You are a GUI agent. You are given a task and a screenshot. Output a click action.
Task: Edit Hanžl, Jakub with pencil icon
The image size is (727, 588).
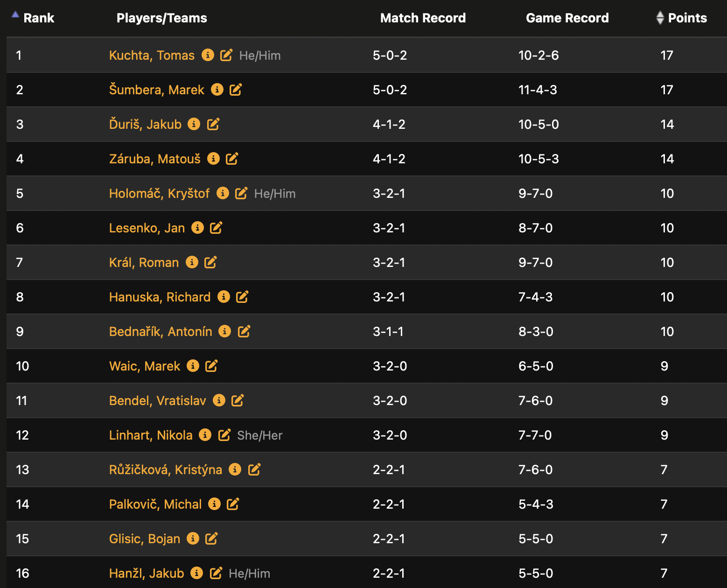[x=216, y=573]
